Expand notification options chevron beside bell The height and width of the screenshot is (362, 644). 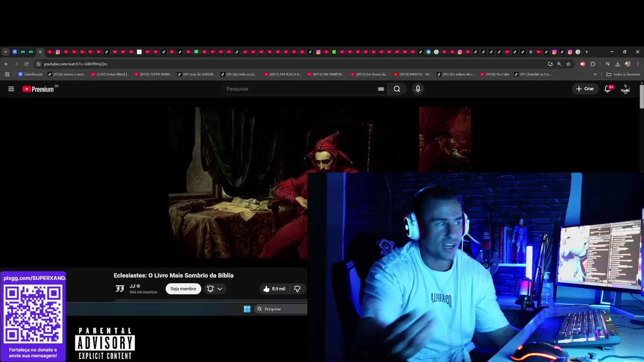(220, 289)
